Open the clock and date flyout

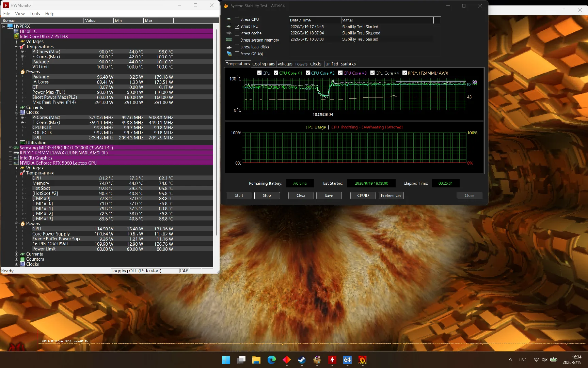click(x=572, y=360)
